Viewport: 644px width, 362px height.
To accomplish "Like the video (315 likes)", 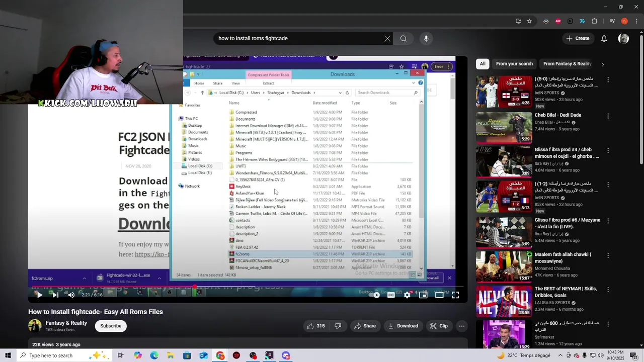I will (x=316, y=326).
